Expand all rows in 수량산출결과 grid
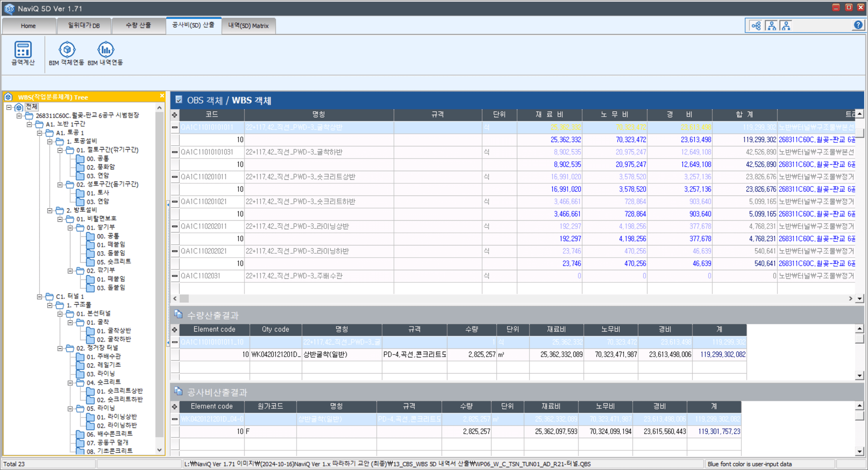Viewport: 868px width, 470px height. tap(175, 329)
